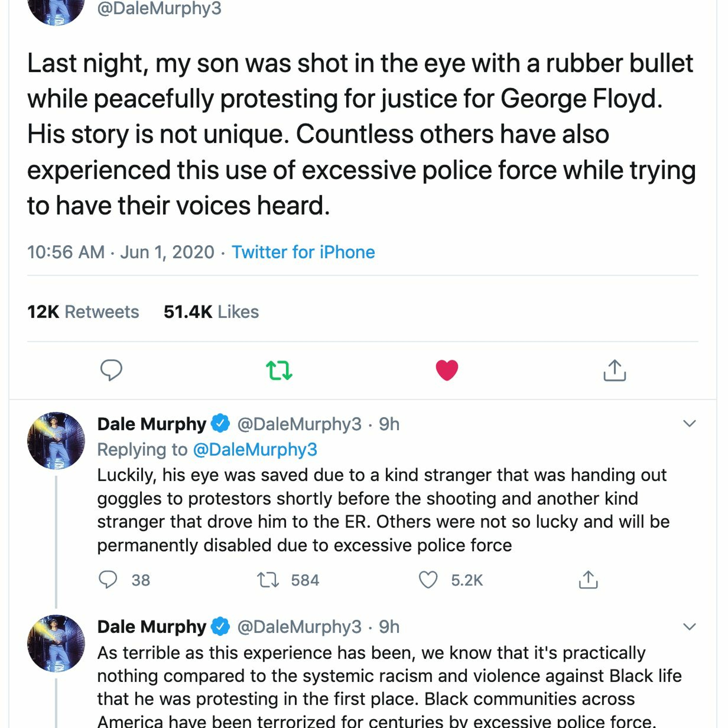The height and width of the screenshot is (728, 728).
Task: View the 12K Retweets list
Action: 83,312
